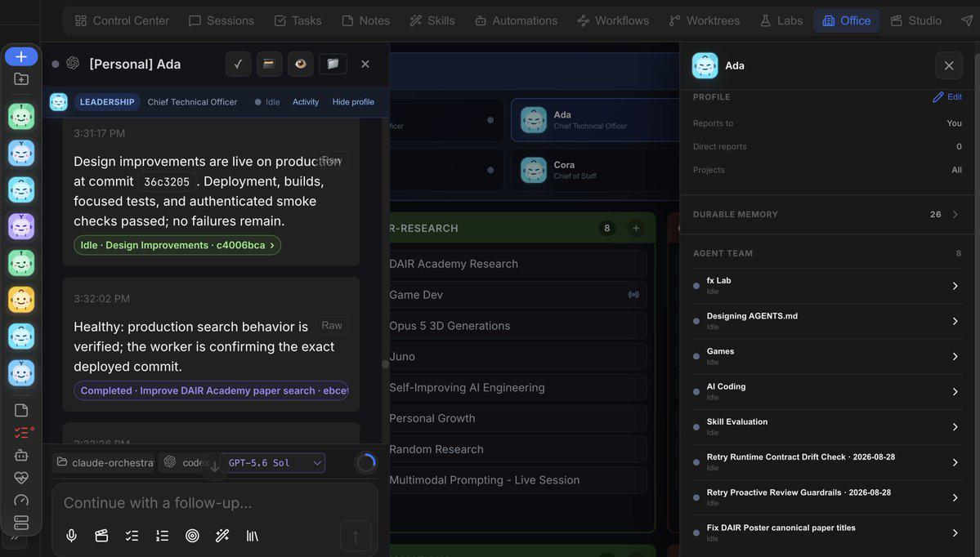Click the numbered list icon in the composer
Screen dimensions: 980x557
click(x=162, y=536)
